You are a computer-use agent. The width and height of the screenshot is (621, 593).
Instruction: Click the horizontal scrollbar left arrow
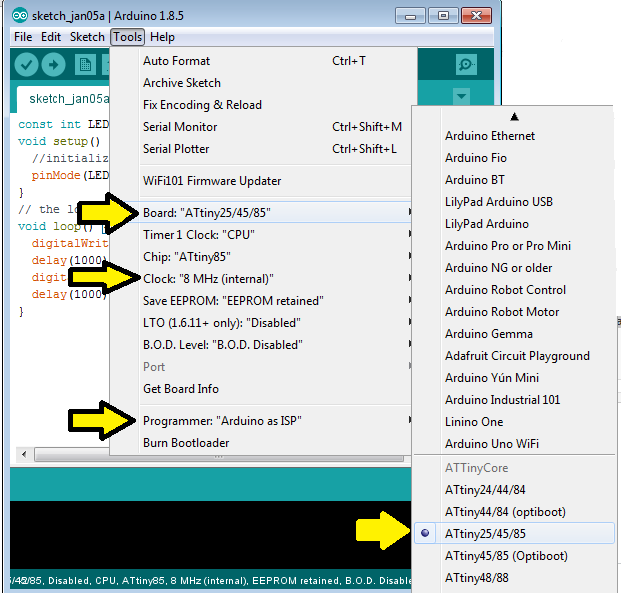(x=25, y=454)
